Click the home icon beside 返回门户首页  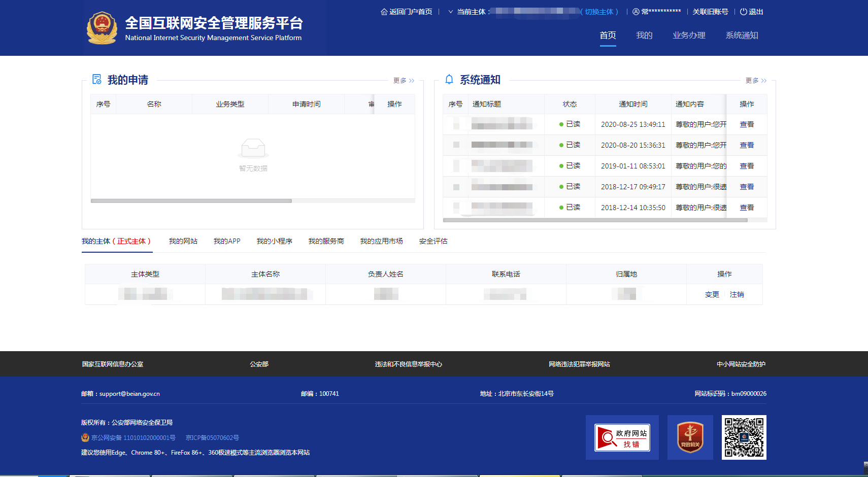point(384,11)
